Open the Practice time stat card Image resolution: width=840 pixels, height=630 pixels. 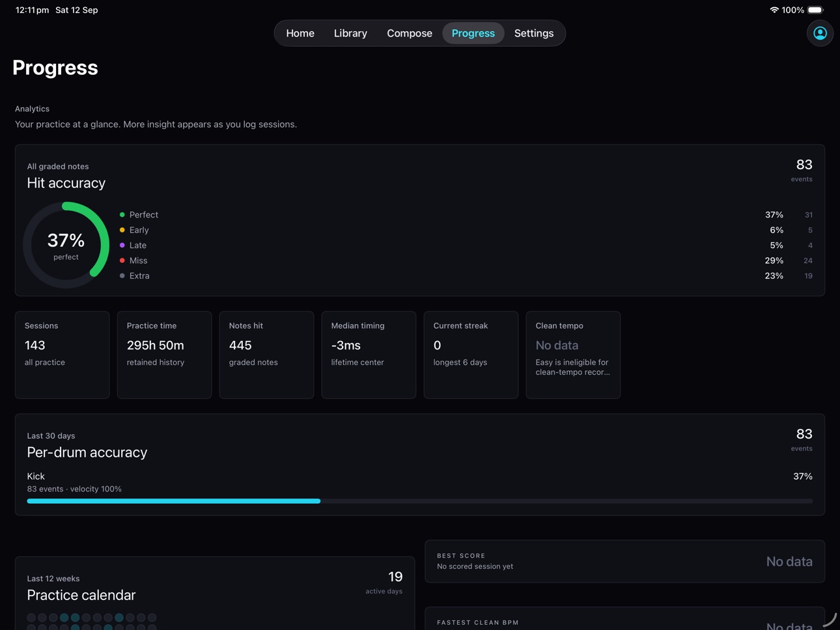[165, 355]
